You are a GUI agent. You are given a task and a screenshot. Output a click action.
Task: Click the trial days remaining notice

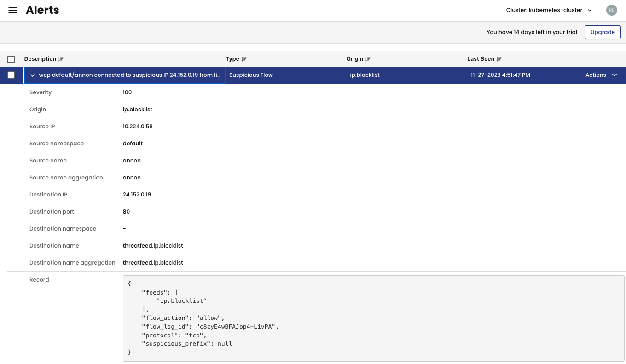532,32
